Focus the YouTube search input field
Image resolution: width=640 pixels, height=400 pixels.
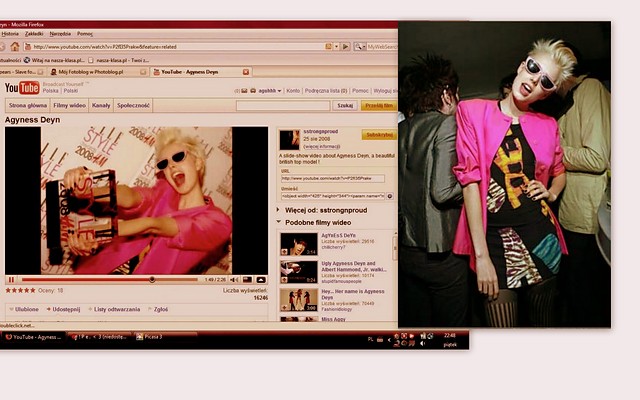pyautogui.click(x=283, y=106)
